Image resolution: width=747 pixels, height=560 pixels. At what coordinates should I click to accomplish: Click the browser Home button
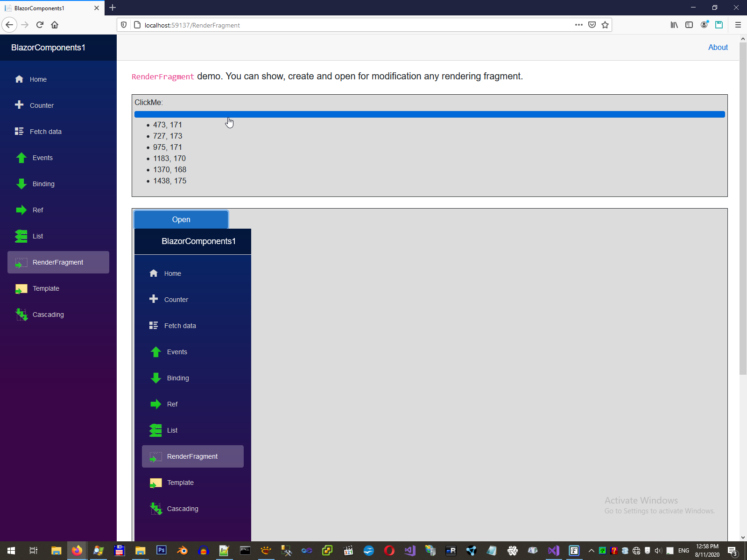pos(55,25)
